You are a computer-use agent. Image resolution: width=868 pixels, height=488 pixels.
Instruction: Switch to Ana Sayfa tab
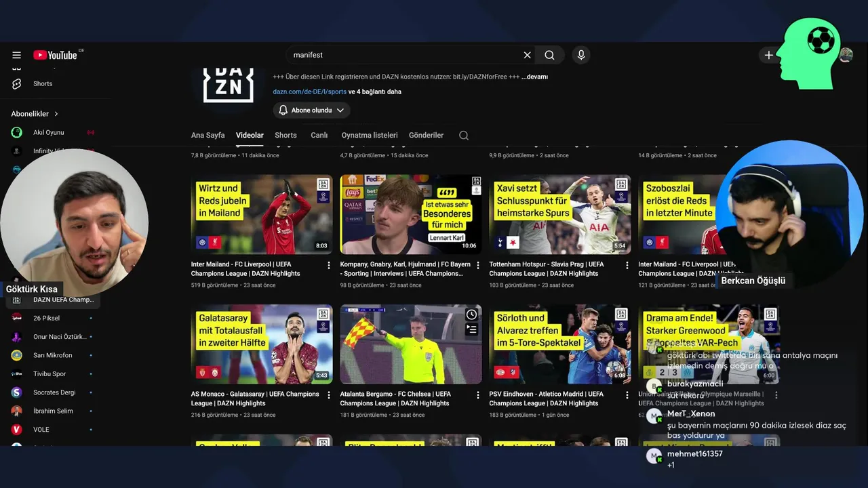tap(208, 136)
